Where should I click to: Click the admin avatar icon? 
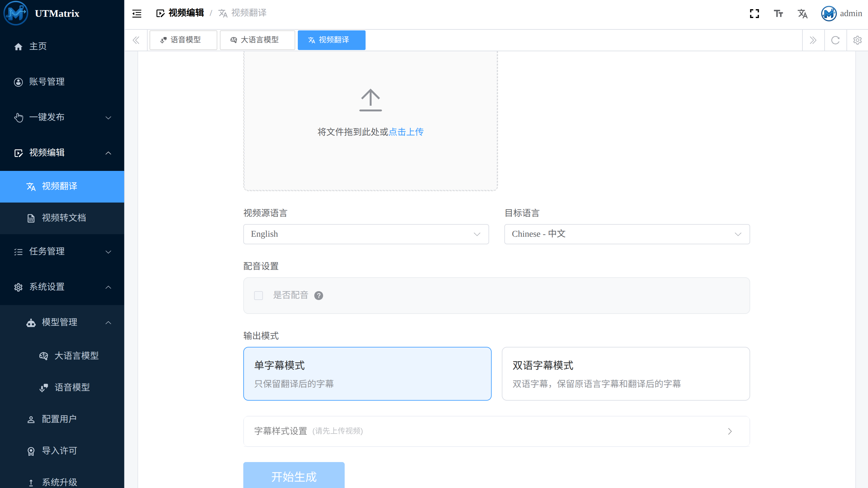[829, 14]
